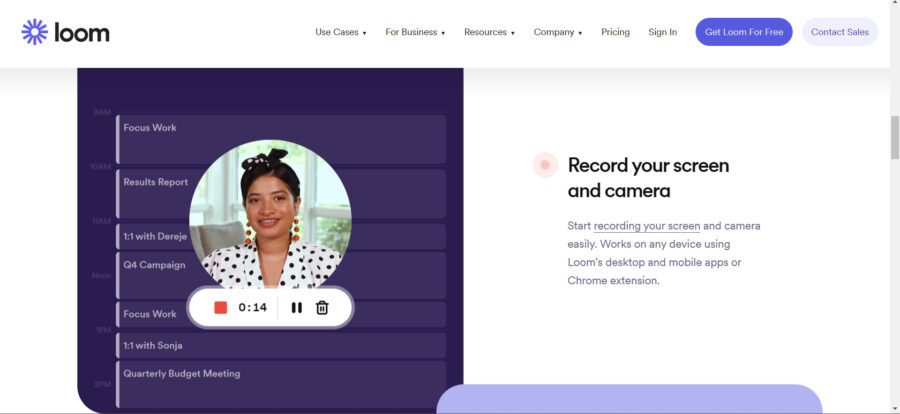The height and width of the screenshot is (414, 900).
Task: Stop recording with the red square button
Action: [220, 308]
